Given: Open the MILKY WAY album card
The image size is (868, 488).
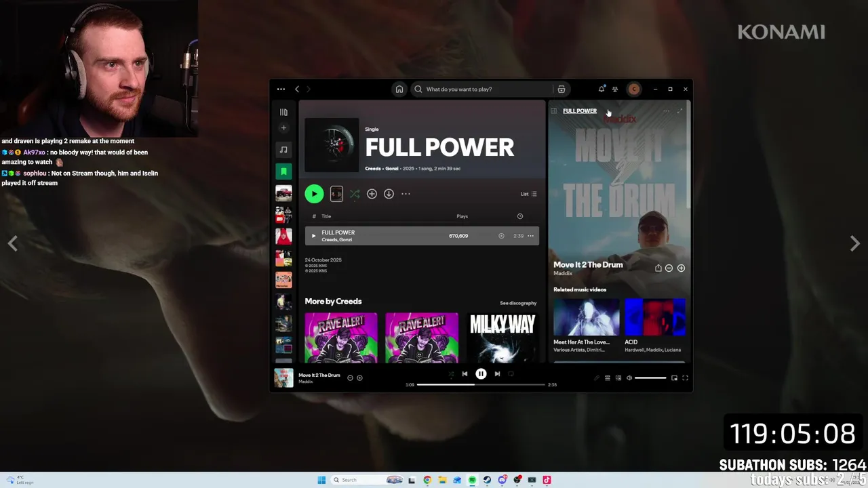Looking at the screenshot, I should tap(502, 338).
